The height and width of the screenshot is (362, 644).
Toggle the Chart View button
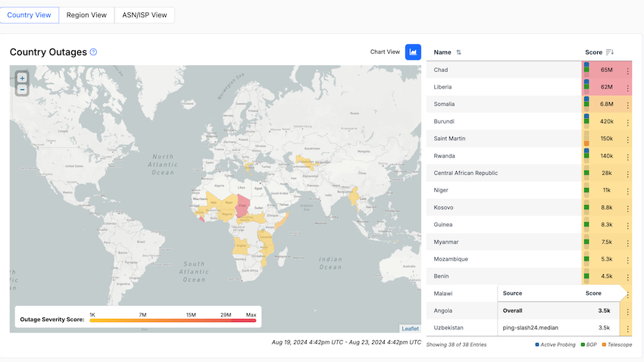413,51
